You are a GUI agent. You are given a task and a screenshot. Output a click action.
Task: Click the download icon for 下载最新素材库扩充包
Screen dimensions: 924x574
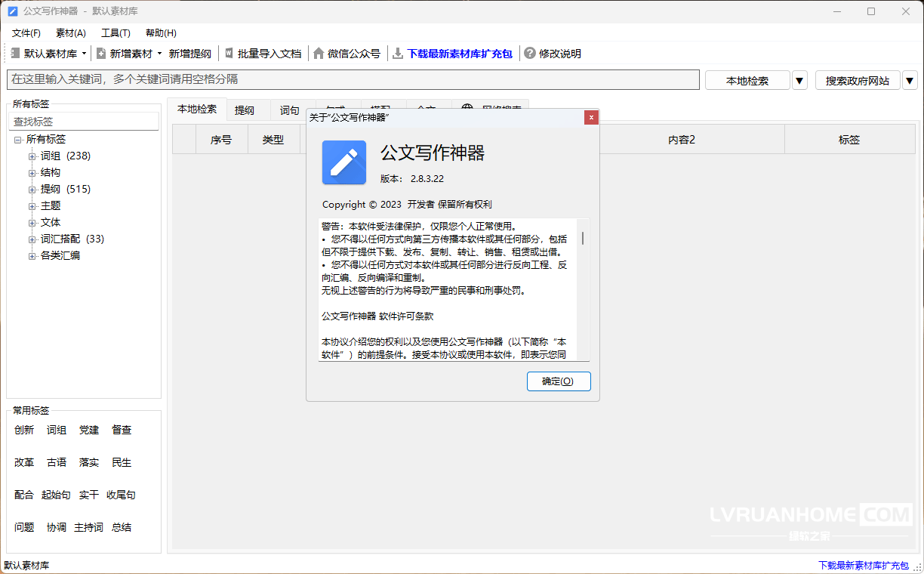pos(398,54)
